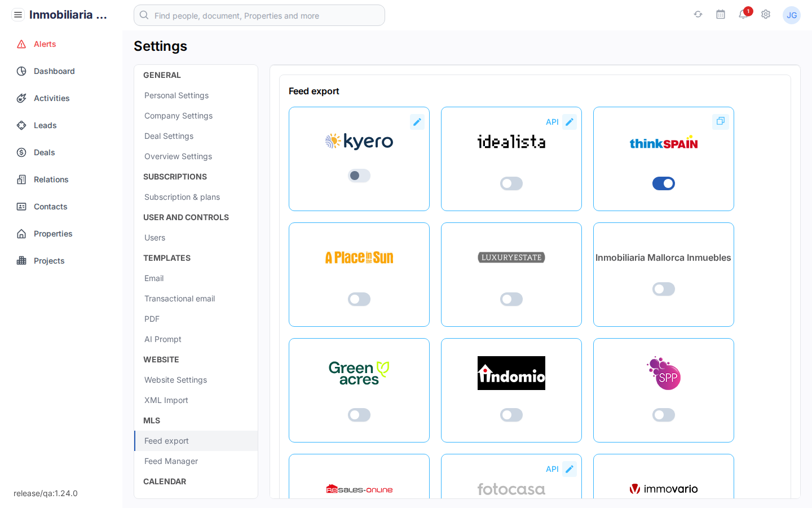Turn on the Green Acres feed
The height and width of the screenshot is (508, 812).
tap(359, 415)
